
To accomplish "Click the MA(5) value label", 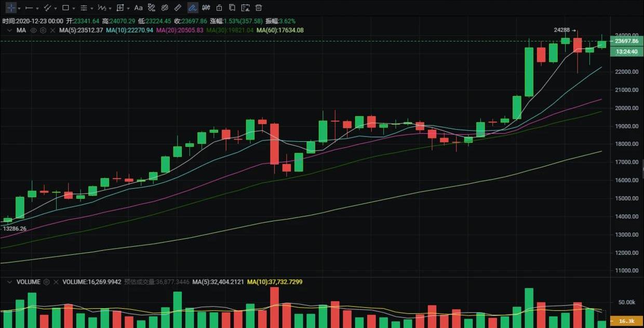I will click(x=81, y=31).
